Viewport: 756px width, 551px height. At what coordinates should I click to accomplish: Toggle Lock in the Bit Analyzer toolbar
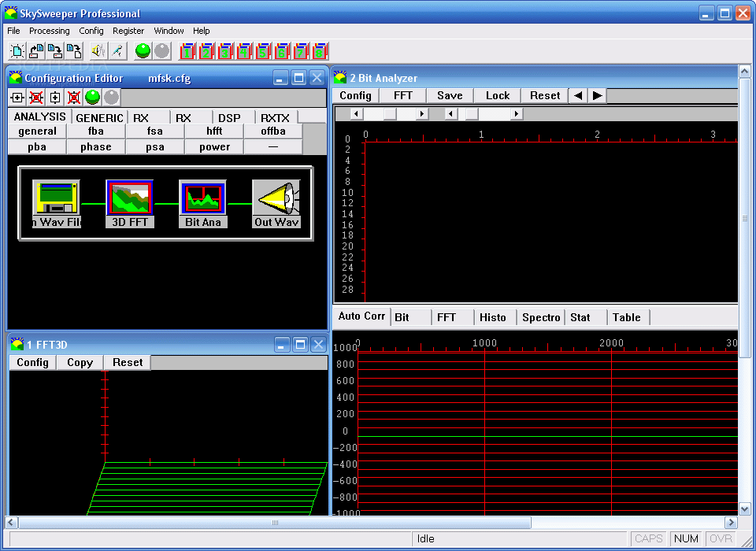tap(497, 95)
